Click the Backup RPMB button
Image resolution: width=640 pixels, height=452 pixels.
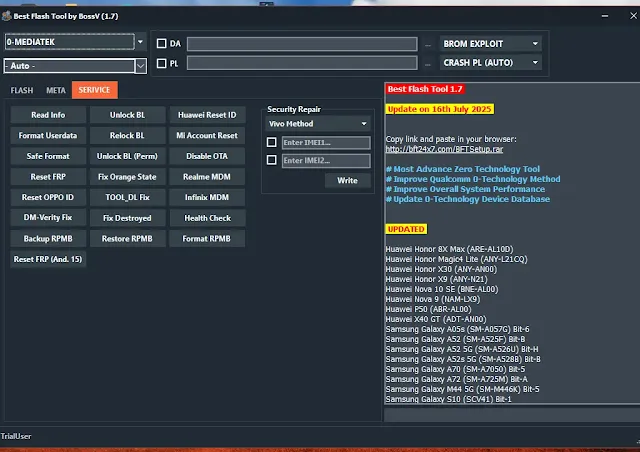click(x=48, y=238)
